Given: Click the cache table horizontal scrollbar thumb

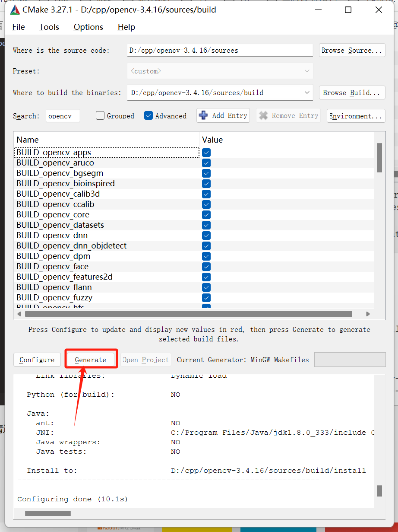Looking at the screenshot, I should click(x=189, y=314).
